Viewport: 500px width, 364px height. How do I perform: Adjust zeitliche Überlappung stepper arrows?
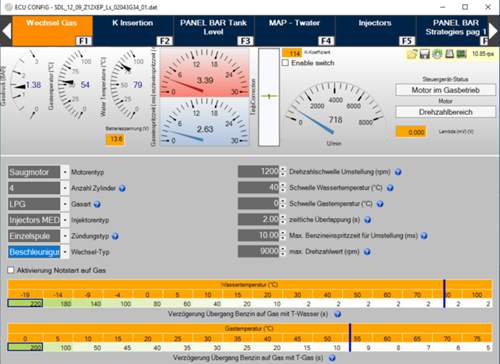point(283,220)
